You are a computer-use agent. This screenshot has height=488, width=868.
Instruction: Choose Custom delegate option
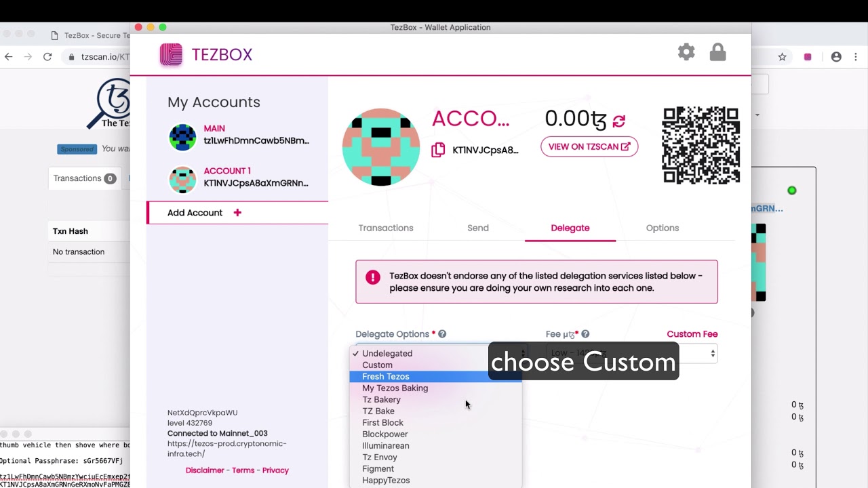pos(436,365)
